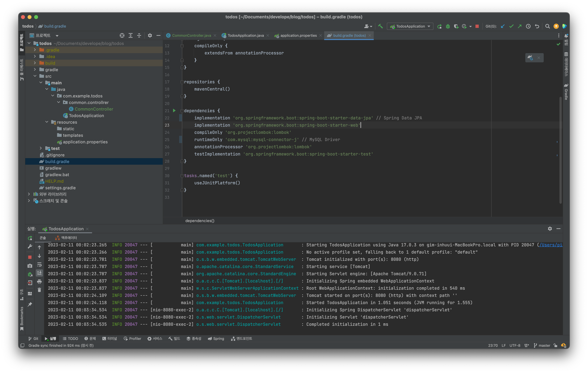The height and width of the screenshot is (373, 588).
Task: Click Select Opened File target icon
Action: [x=122, y=36]
